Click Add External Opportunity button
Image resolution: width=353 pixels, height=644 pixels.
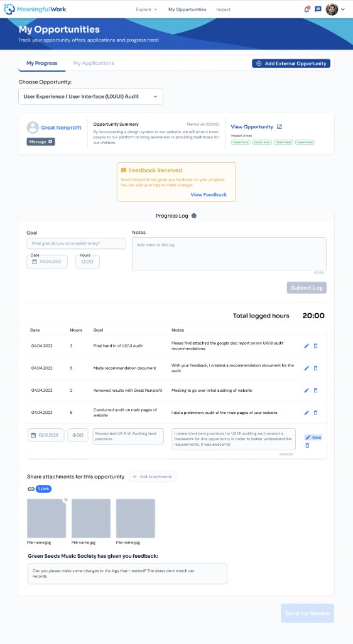291,64
